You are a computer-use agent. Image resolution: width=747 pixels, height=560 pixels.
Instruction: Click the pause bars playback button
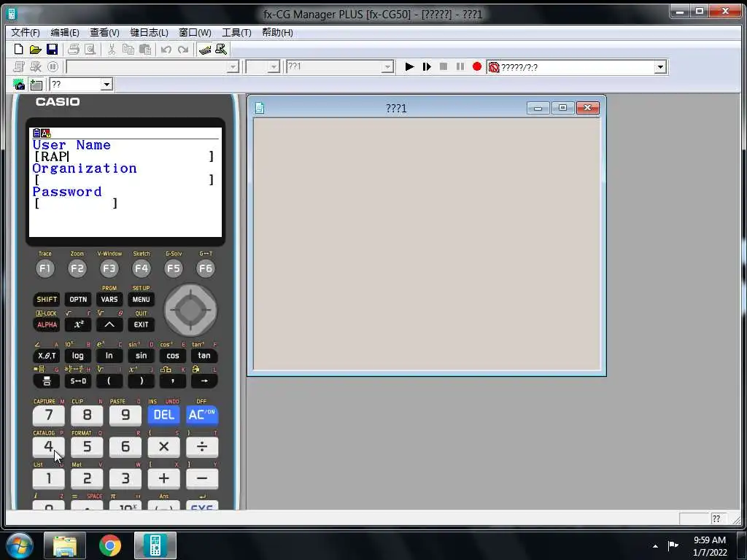click(460, 66)
